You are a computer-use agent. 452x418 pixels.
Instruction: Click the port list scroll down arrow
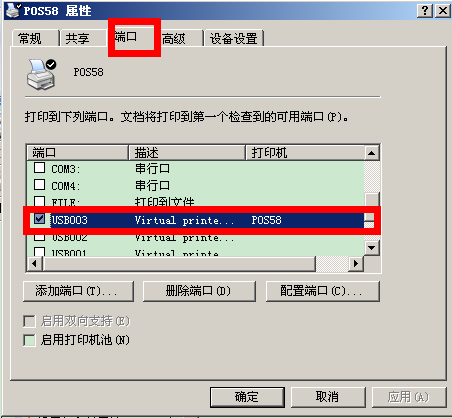point(371,248)
